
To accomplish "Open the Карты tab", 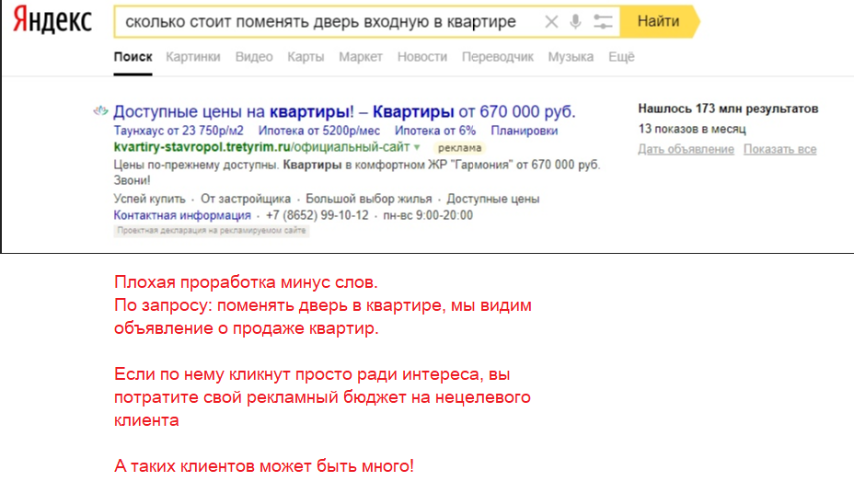I will (x=306, y=57).
